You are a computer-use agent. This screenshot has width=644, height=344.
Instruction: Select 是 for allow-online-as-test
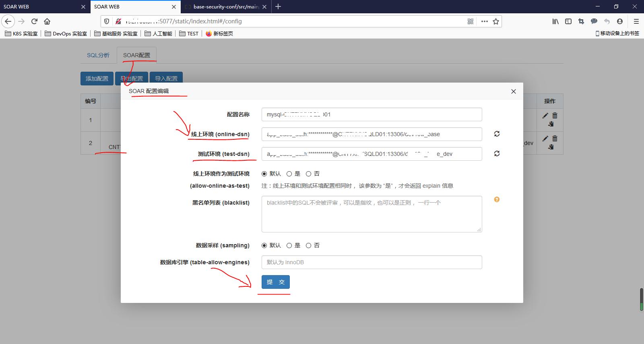point(289,174)
